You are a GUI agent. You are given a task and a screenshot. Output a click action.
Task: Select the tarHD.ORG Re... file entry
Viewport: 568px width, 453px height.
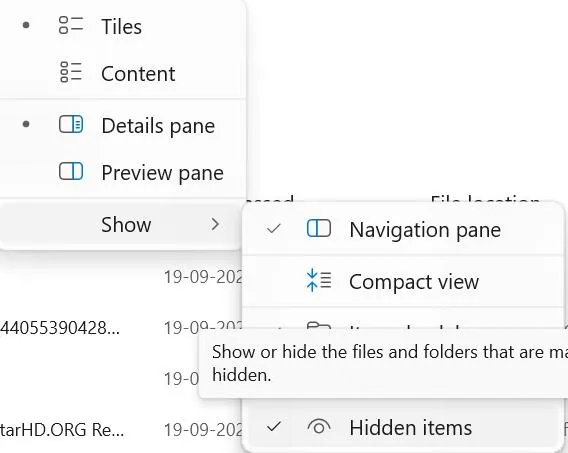[x=62, y=430]
